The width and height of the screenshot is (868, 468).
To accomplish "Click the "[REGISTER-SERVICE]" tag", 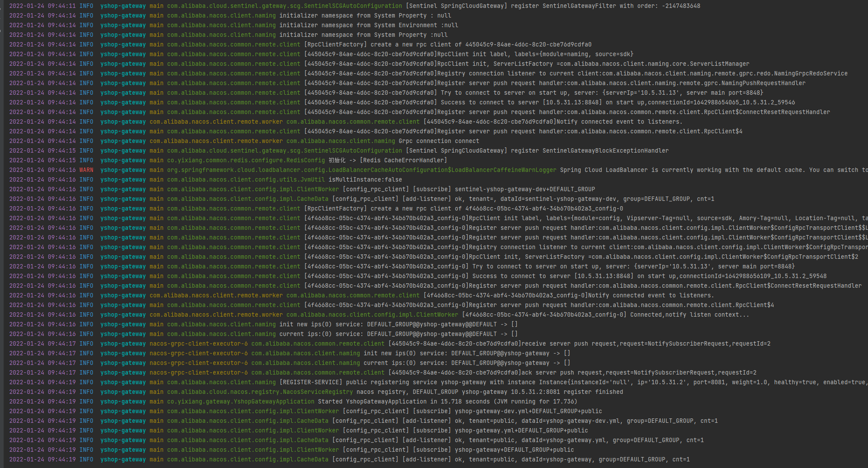I will click(311, 382).
